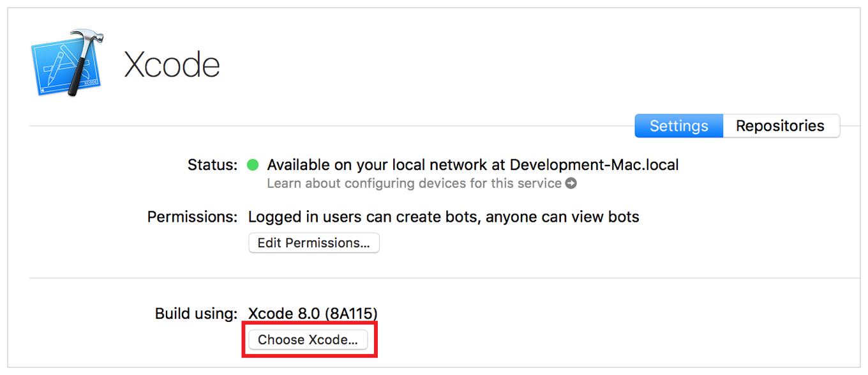Click the Xcode title heading

click(172, 63)
